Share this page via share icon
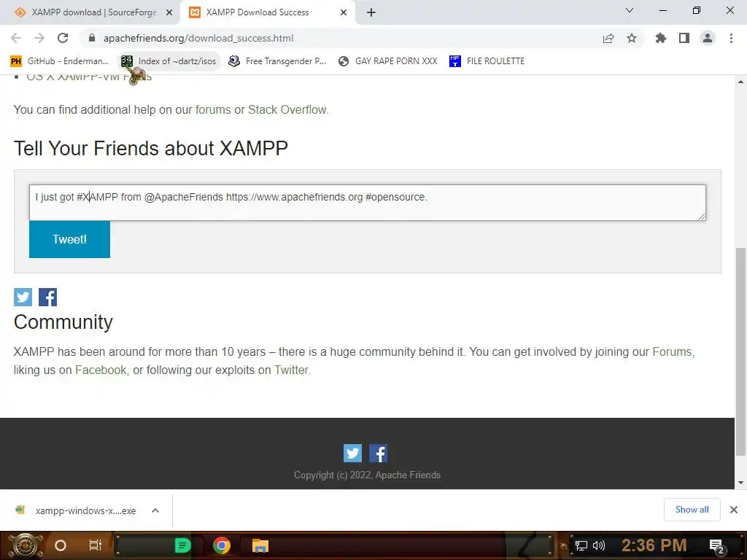The height and width of the screenshot is (560, 747). [x=608, y=39]
